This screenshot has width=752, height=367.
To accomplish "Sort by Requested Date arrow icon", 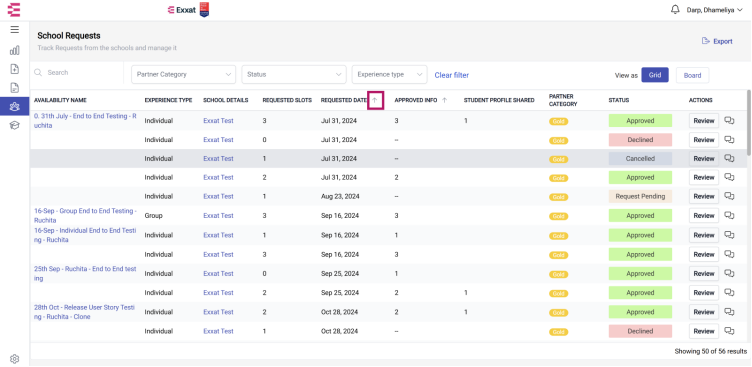I will pyautogui.click(x=376, y=100).
